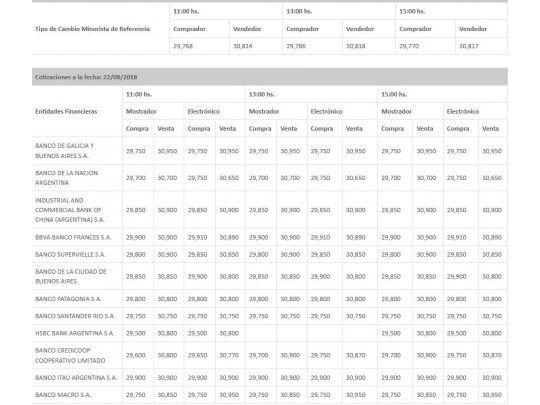Image resolution: width=540 pixels, height=405 pixels.
Task: Click '11:00 hs.' header in the reference table
Action: click(x=186, y=11)
